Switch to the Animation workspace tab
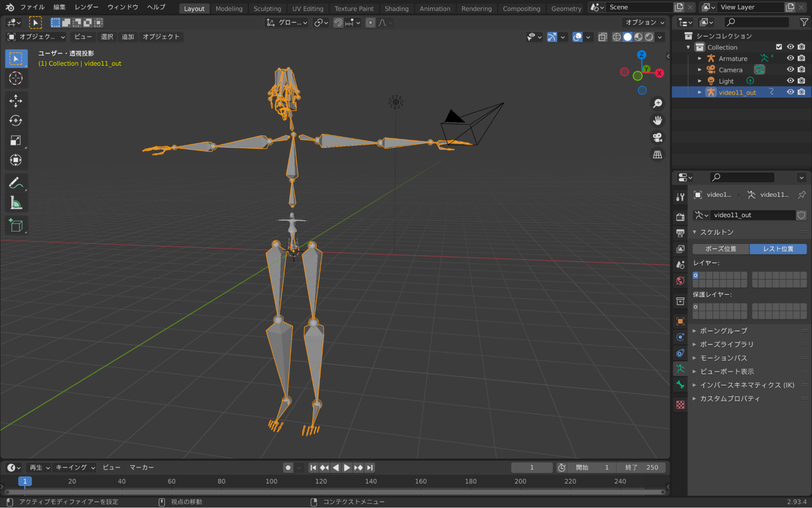Screen dimensions: 812x508 [x=435, y=9]
